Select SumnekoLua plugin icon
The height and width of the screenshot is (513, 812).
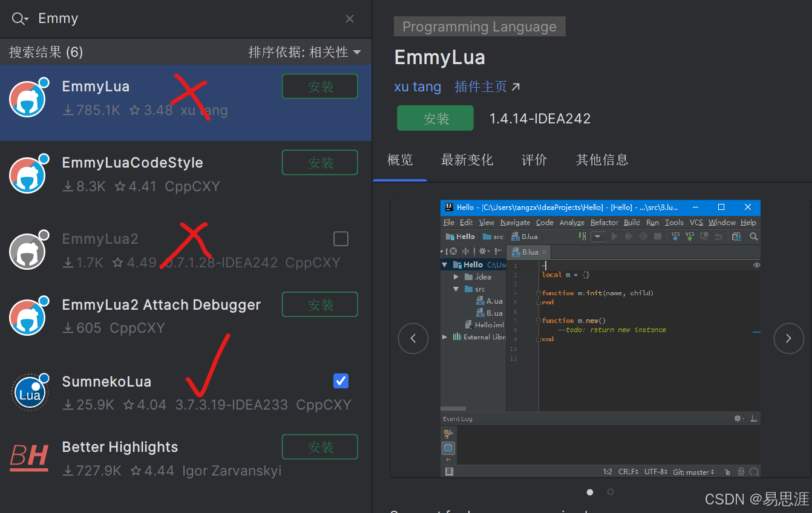click(x=29, y=393)
